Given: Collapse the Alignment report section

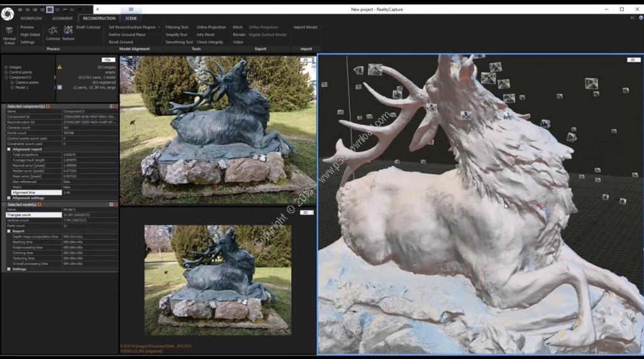Looking at the screenshot, I should [x=9, y=149].
